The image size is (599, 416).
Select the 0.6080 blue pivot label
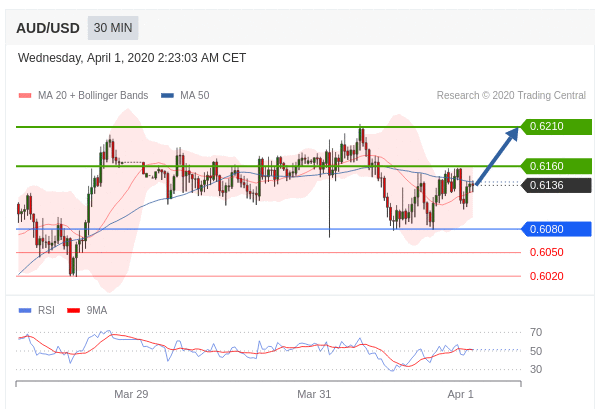tap(556, 229)
